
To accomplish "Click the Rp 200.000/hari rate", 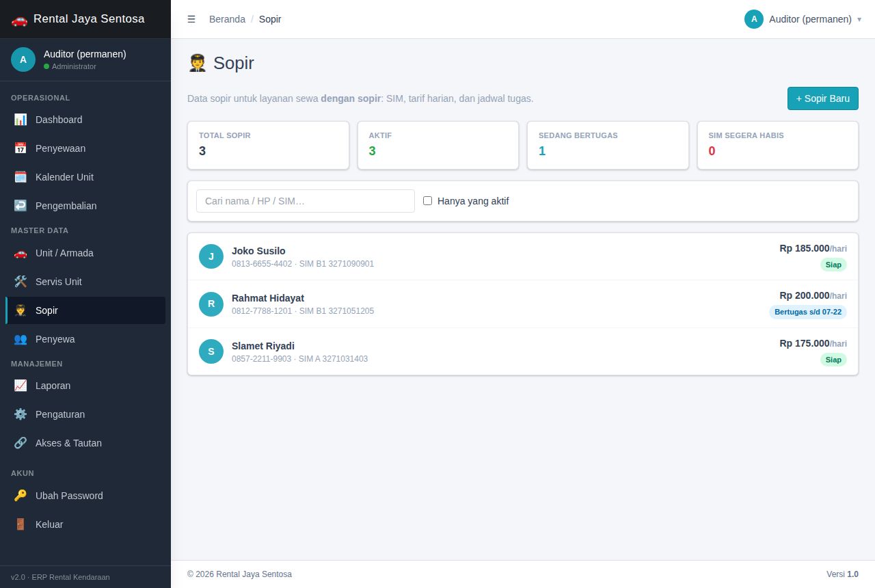I will coord(813,295).
